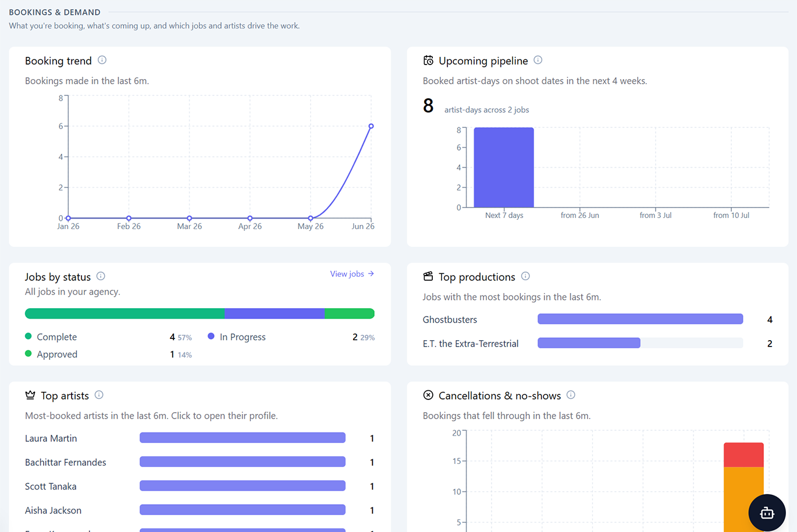Click the 'artist-days across 2 jobs' text

[x=487, y=110]
